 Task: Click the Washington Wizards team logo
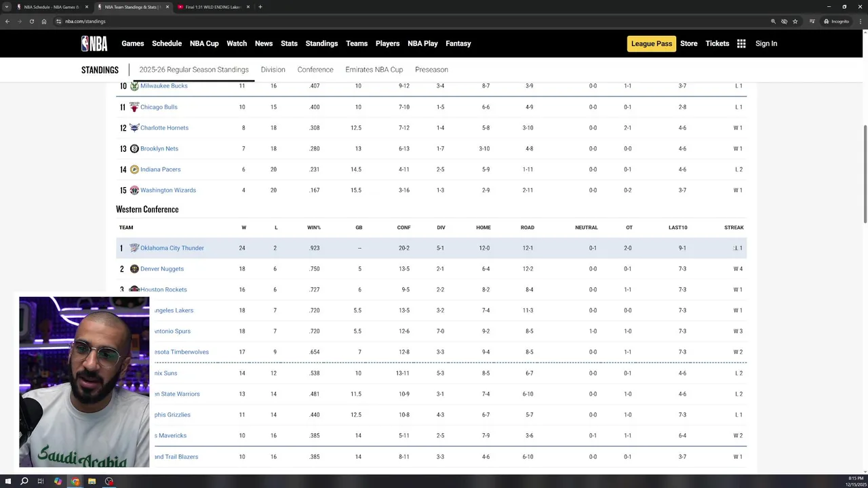134,190
